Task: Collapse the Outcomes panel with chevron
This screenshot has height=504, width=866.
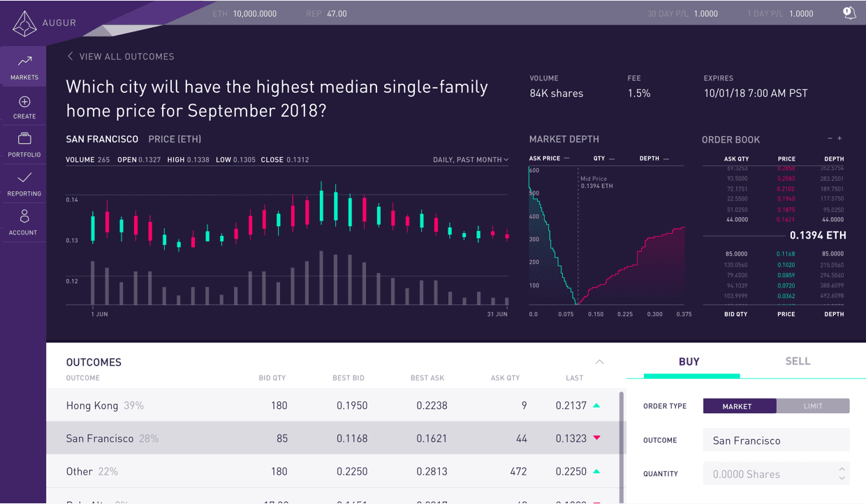Action: point(599,362)
